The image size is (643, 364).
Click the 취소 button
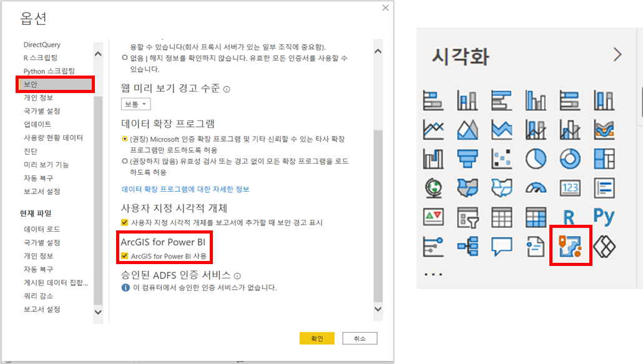click(360, 338)
